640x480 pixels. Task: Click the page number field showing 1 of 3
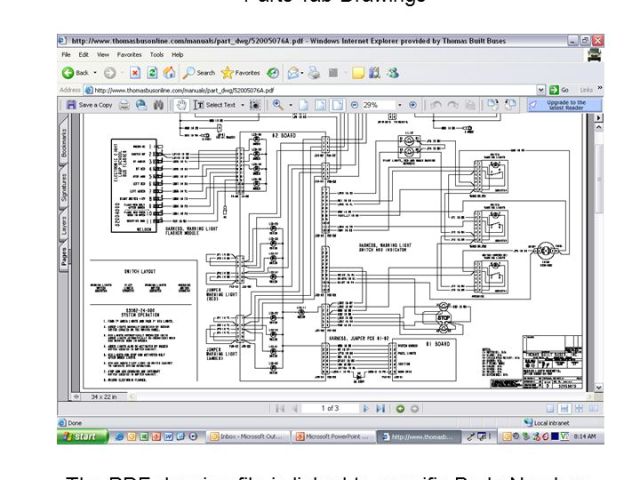click(328, 408)
